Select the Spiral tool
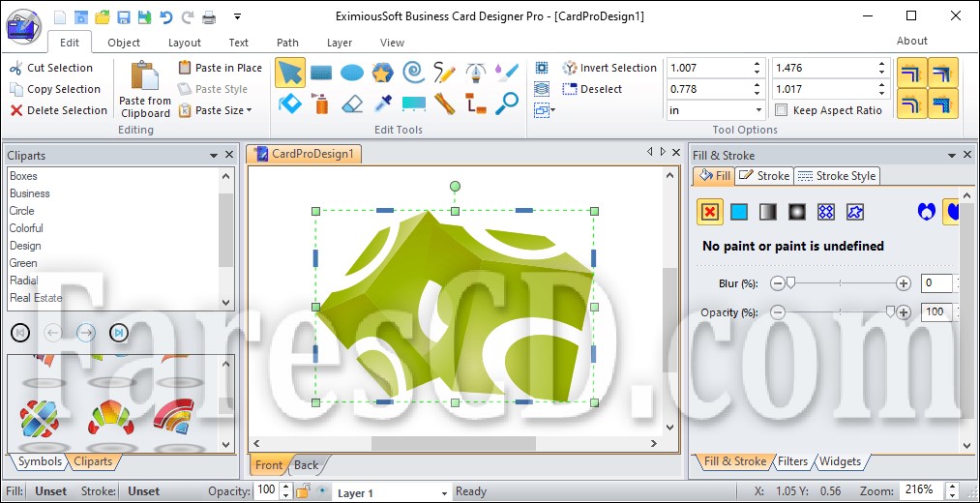This screenshot has width=980, height=503. (414, 74)
